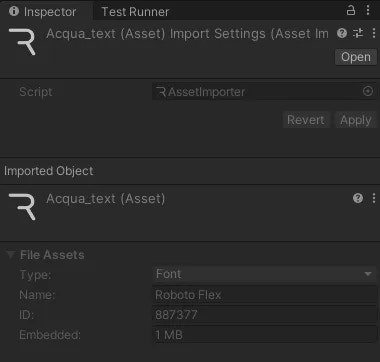380x362 pixels.
Task: Open help for Import Settings header
Action: tap(342, 33)
